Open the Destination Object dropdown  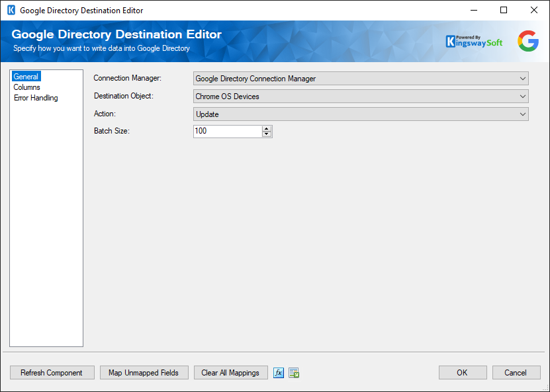[x=361, y=97]
